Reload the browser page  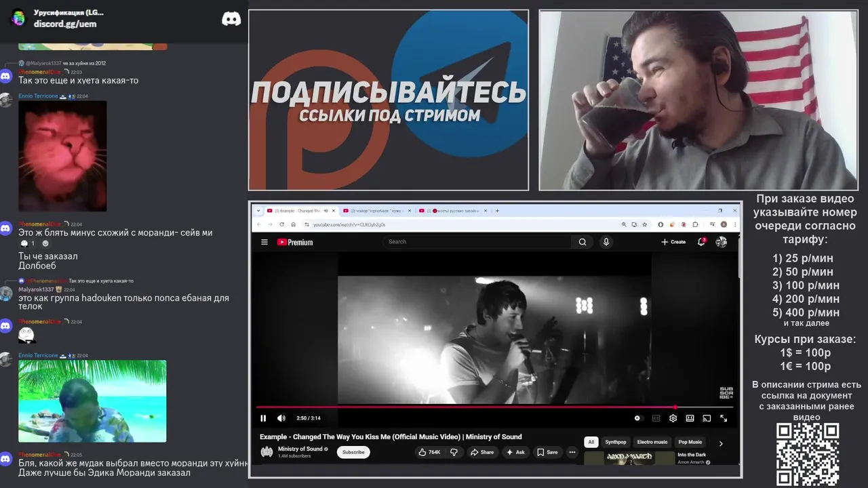point(282,224)
